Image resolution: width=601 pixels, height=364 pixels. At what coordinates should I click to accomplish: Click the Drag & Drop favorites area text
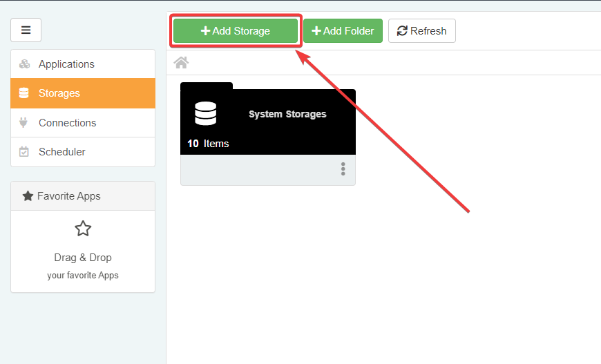83,258
